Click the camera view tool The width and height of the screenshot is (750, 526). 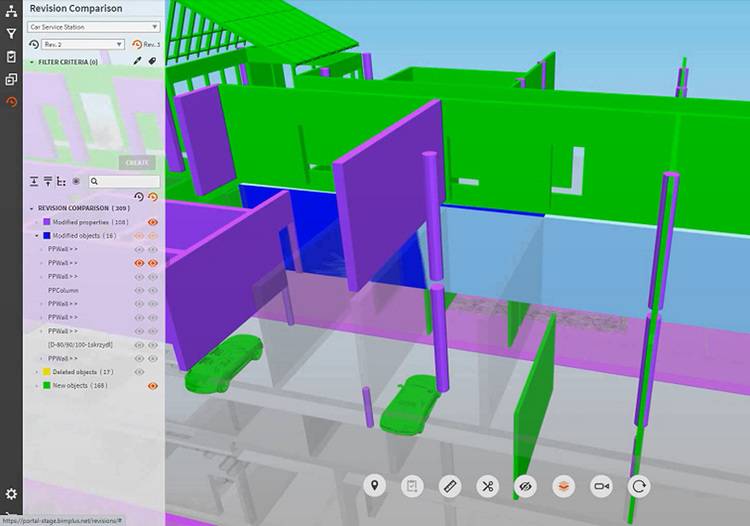point(601,487)
